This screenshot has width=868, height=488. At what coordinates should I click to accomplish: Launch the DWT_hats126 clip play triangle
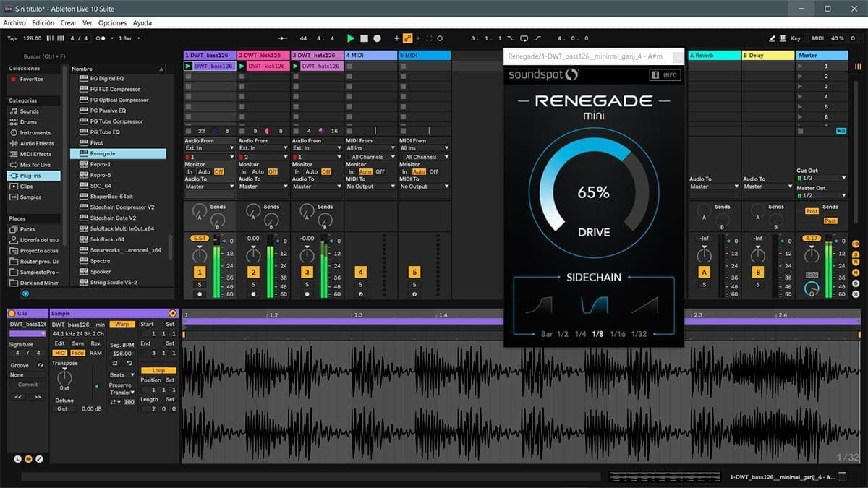[296, 66]
